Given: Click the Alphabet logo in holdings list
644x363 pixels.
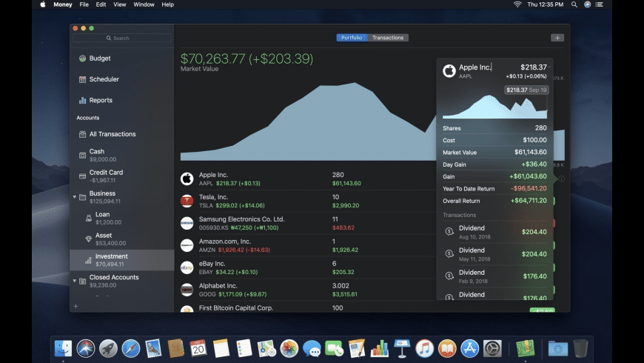Looking at the screenshot, I should tap(187, 290).
